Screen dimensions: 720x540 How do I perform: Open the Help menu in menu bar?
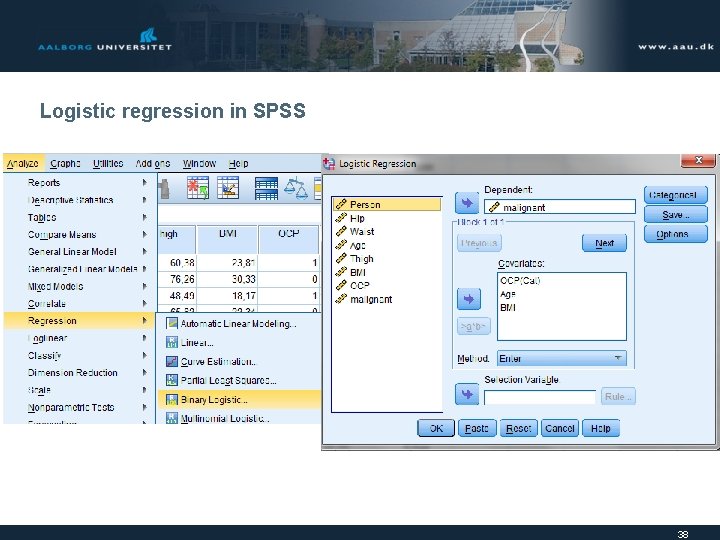pos(238,163)
